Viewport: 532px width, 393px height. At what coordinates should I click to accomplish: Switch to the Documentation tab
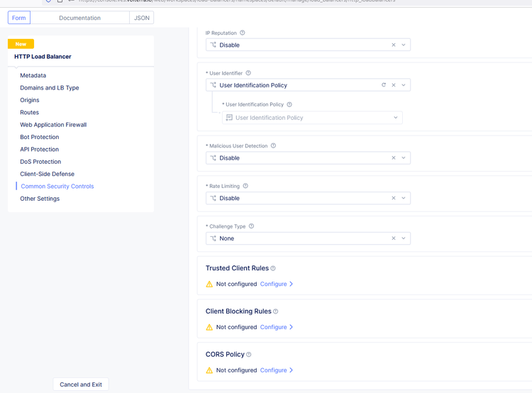(x=79, y=18)
